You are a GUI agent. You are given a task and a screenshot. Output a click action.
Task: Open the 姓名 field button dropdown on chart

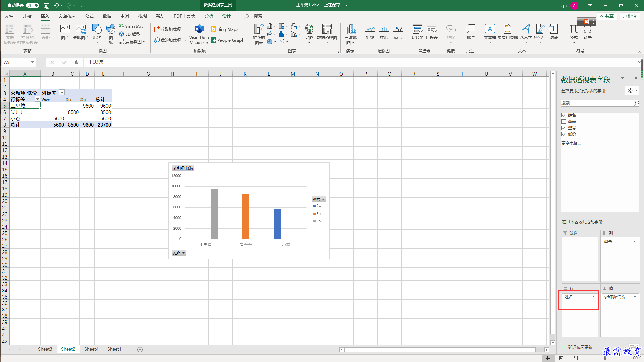(x=179, y=253)
